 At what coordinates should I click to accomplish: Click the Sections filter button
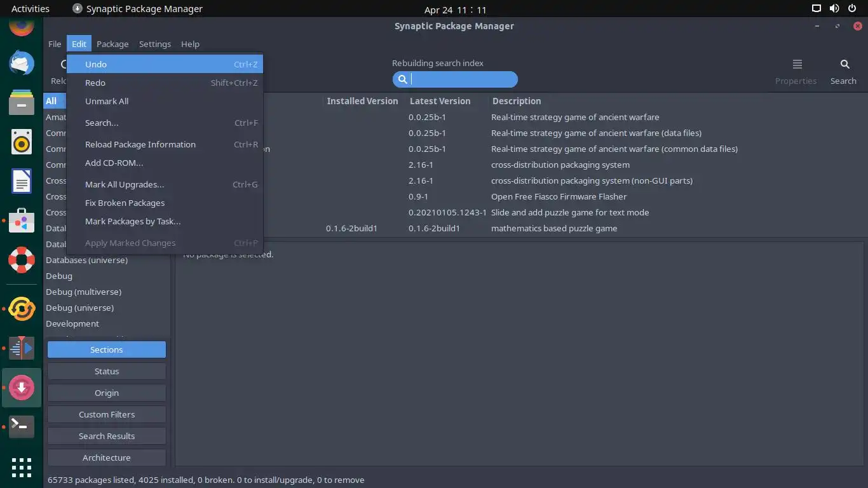(107, 349)
